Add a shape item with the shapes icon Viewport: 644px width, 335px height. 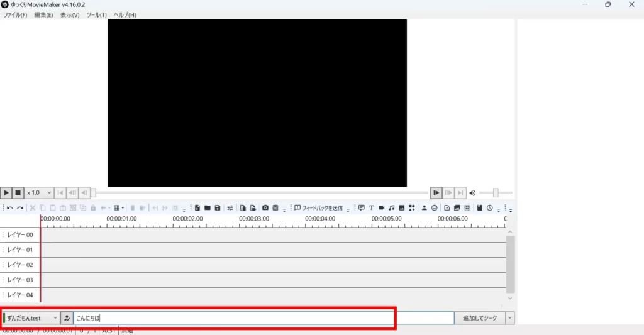tap(411, 208)
